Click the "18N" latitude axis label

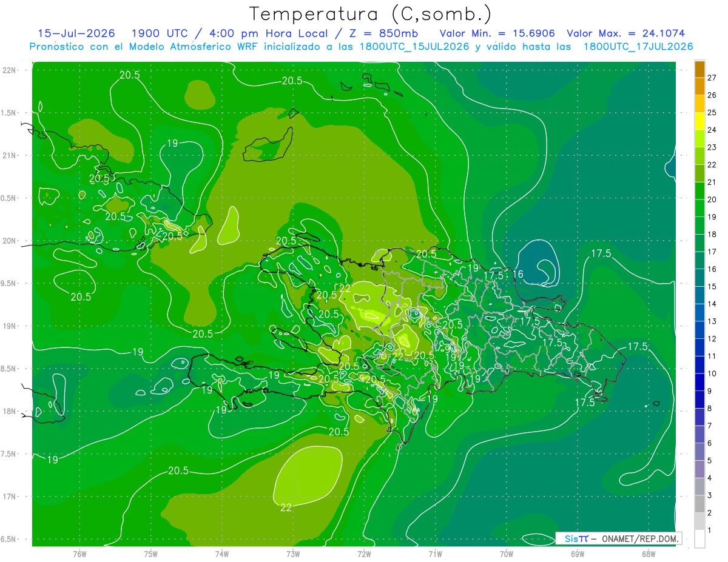coord(9,411)
